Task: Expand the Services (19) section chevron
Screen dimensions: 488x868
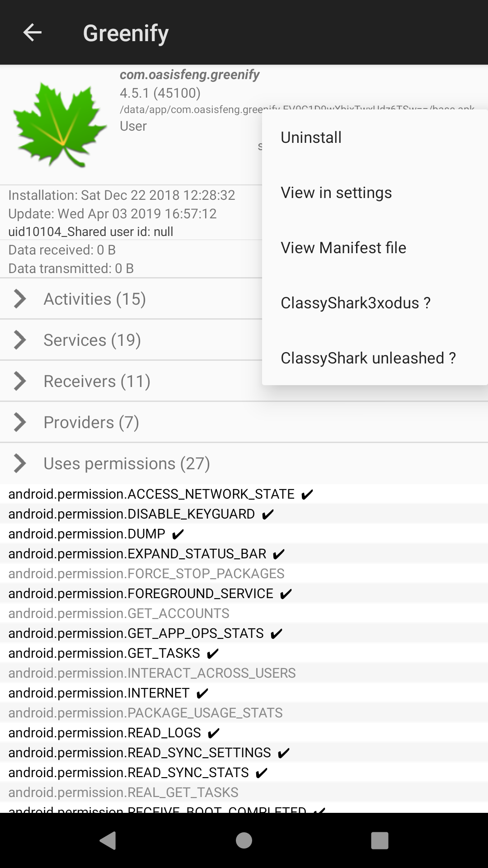Action: click(20, 340)
